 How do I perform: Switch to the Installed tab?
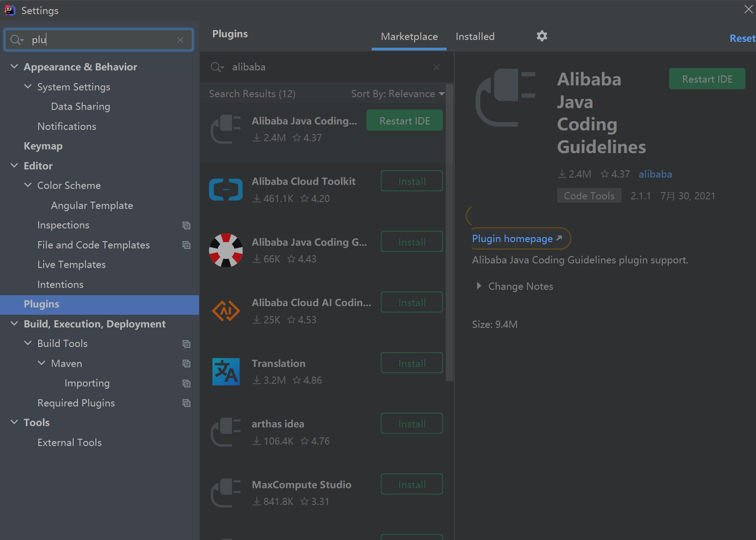click(x=475, y=36)
